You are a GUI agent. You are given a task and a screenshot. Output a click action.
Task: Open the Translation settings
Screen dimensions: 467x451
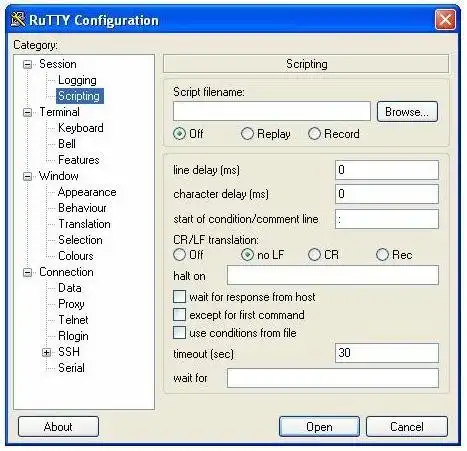(x=84, y=224)
